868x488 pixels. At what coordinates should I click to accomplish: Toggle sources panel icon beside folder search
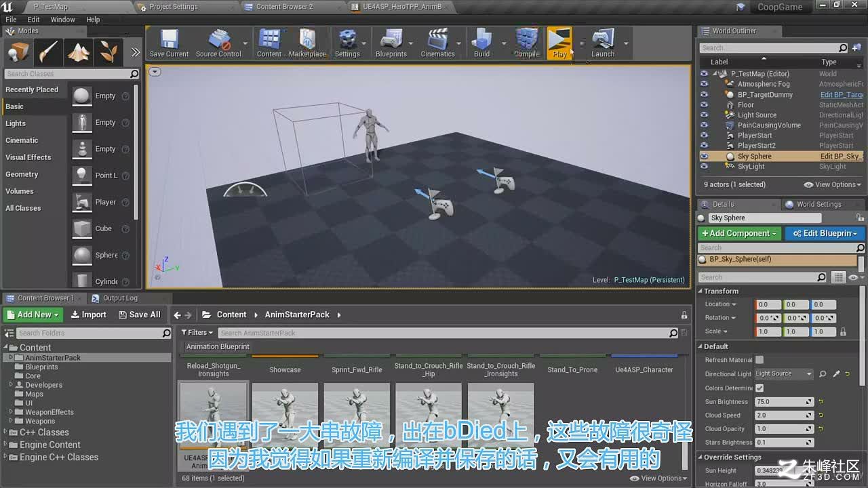pos(9,333)
